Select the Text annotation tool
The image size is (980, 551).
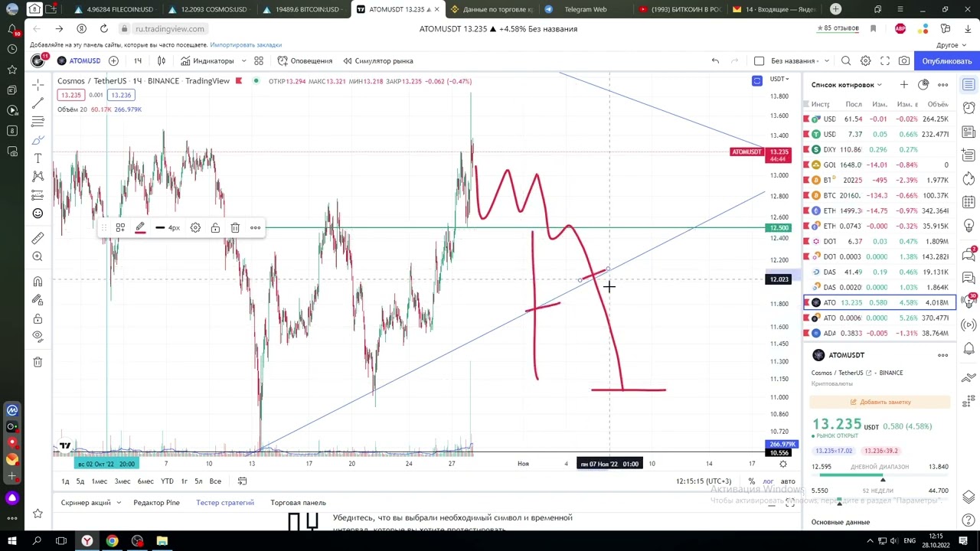(x=38, y=158)
